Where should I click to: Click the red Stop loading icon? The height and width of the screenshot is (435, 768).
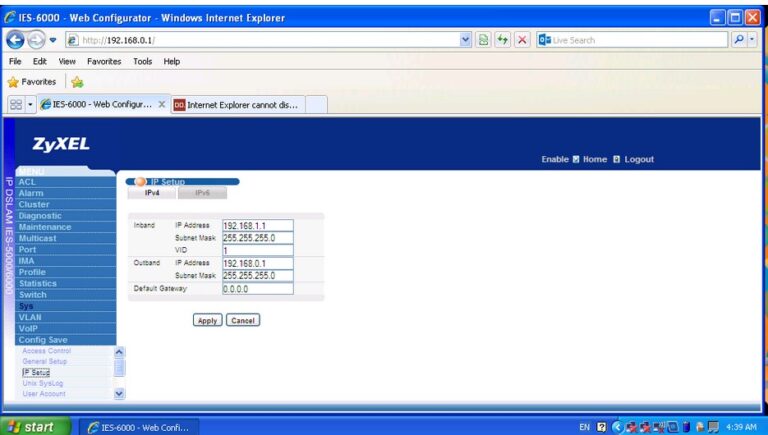(x=522, y=40)
